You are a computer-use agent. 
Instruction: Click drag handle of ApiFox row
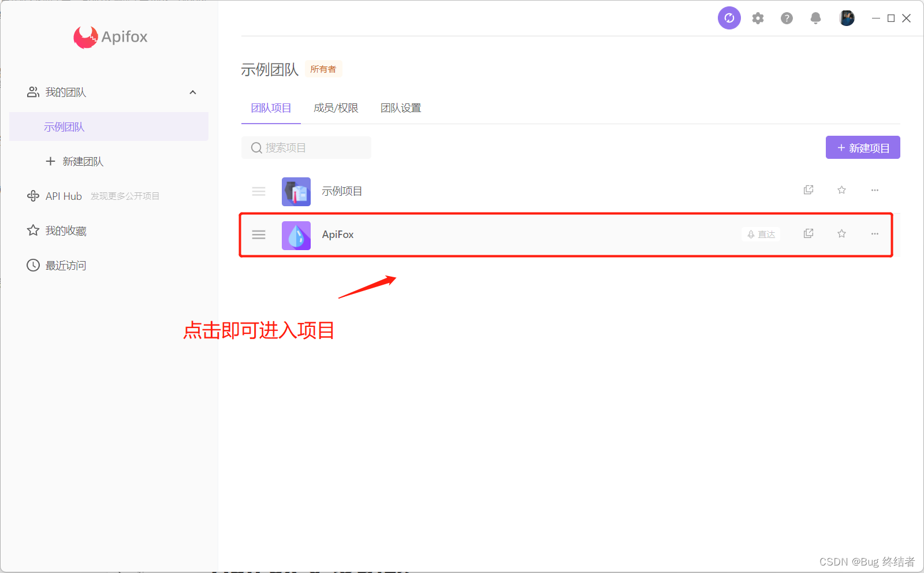(259, 235)
